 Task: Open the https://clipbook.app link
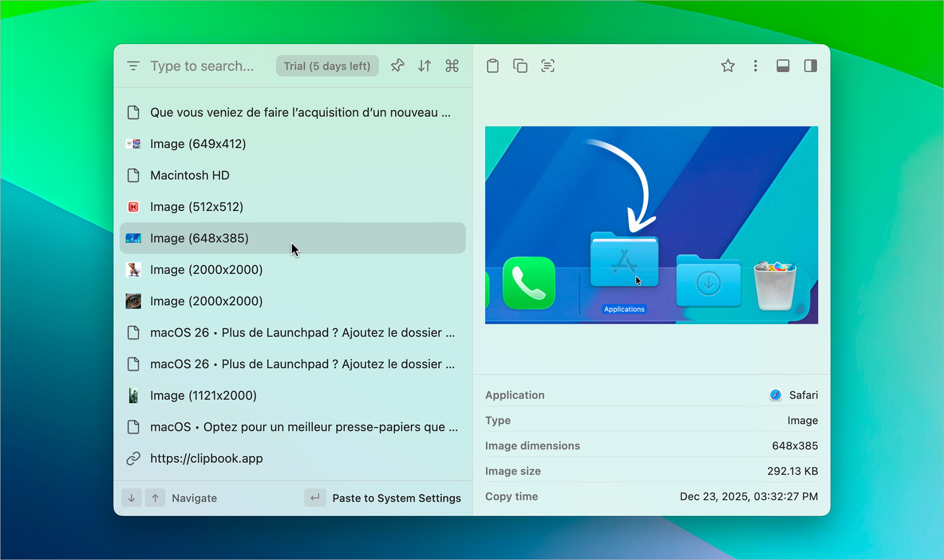click(206, 458)
